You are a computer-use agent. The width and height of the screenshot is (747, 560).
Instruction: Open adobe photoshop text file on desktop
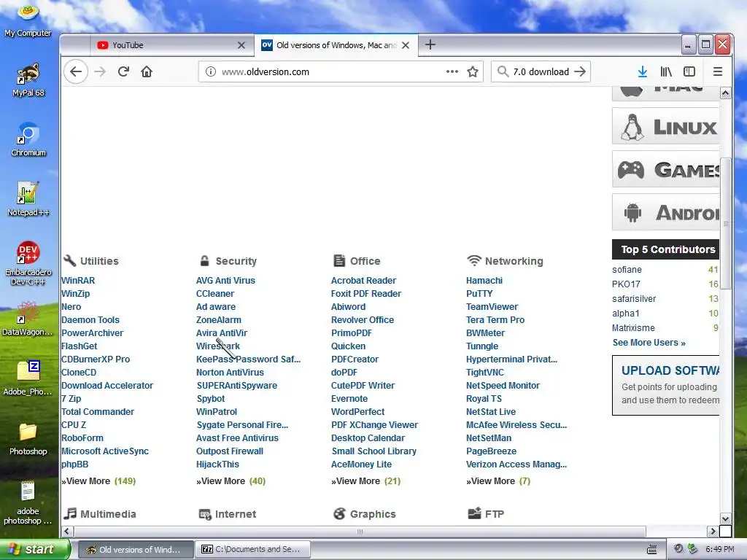point(28,503)
